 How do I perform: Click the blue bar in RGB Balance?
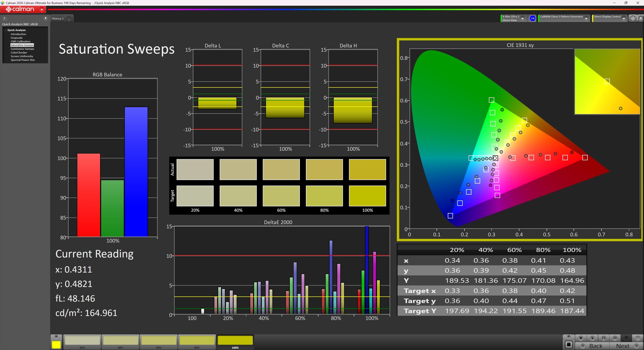(x=136, y=172)
